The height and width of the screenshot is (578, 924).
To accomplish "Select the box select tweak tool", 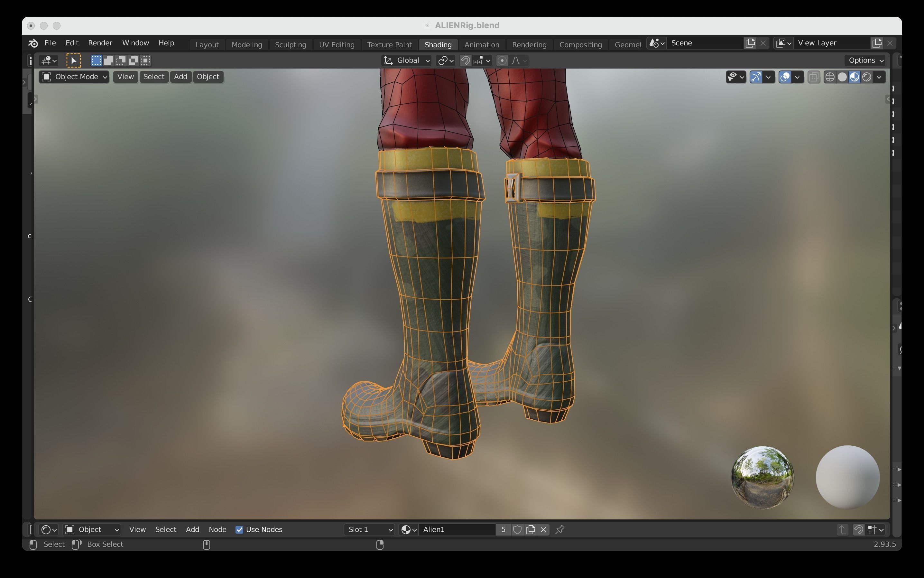I will coord(74,61).
